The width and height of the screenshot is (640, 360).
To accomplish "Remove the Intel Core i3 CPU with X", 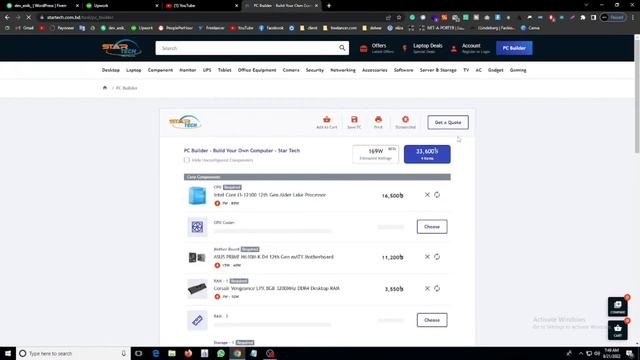I will [x=427, y=195].
